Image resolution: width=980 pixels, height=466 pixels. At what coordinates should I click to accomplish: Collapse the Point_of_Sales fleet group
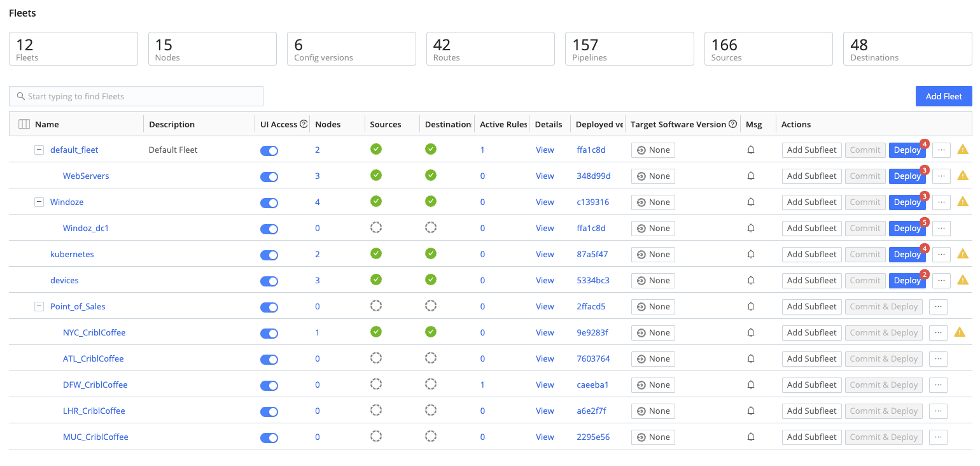(x=39, y=307)
